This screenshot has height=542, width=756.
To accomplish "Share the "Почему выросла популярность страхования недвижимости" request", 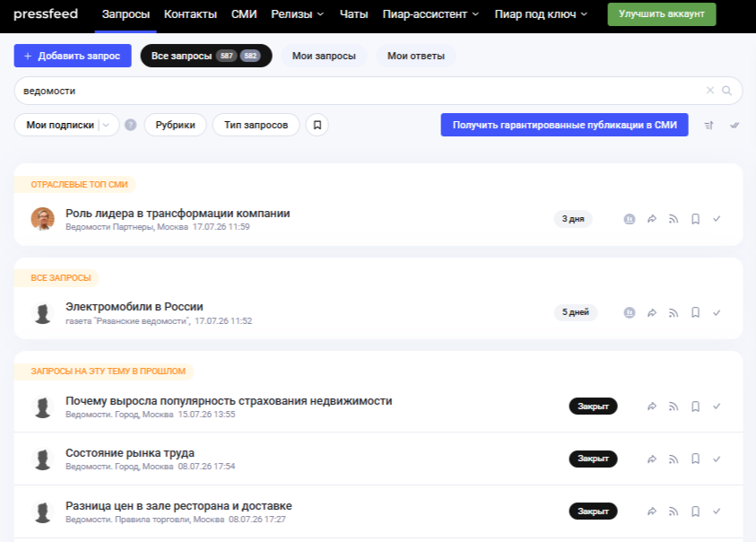I will point(652,406).
